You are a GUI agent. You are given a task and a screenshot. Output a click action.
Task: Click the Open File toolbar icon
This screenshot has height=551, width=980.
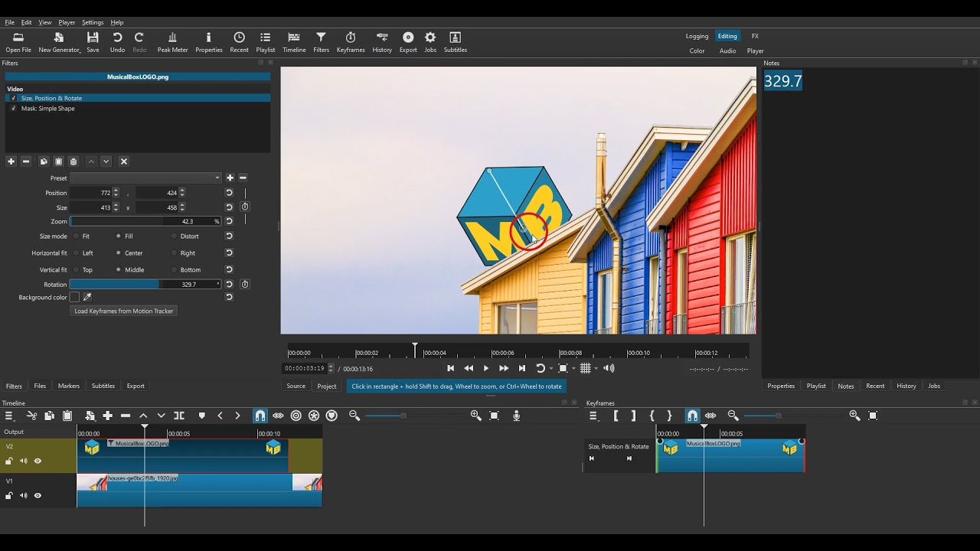(x=18, y=42)
